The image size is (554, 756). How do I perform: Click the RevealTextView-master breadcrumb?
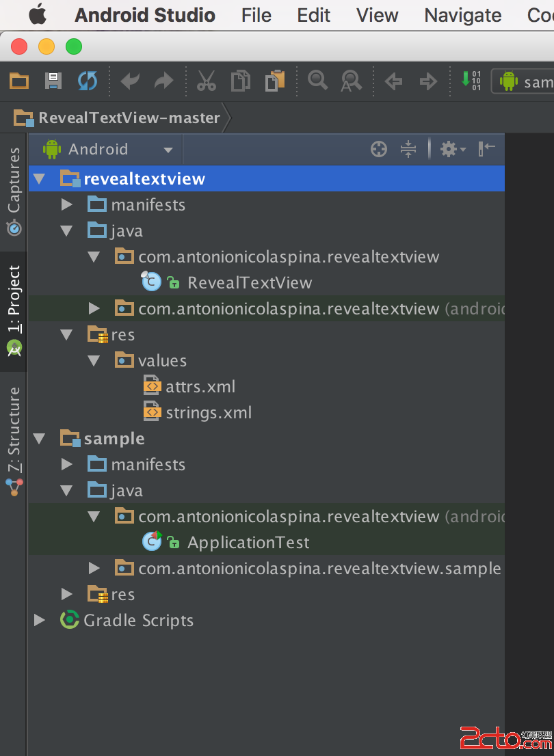(117, 118)
